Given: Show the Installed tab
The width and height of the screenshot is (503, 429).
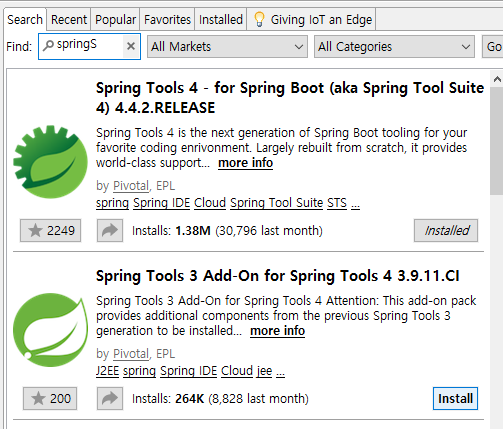Looking at the screenshot, I should click(x=221, y=19).
